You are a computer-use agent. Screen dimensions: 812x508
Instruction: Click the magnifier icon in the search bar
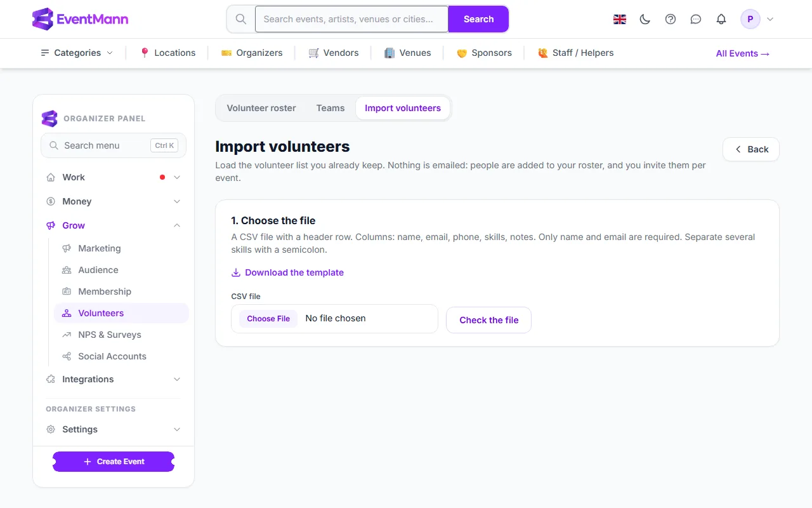coord(241,19)
